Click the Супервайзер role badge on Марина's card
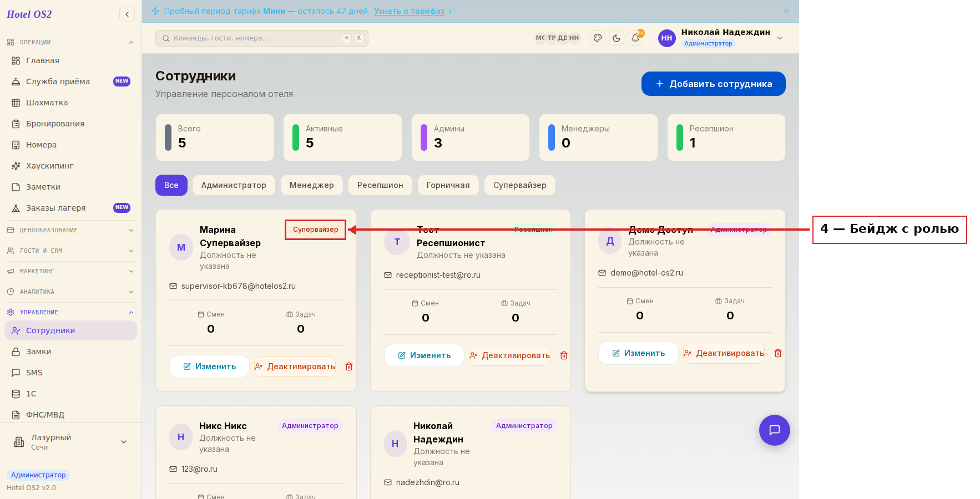 [316, 230]
